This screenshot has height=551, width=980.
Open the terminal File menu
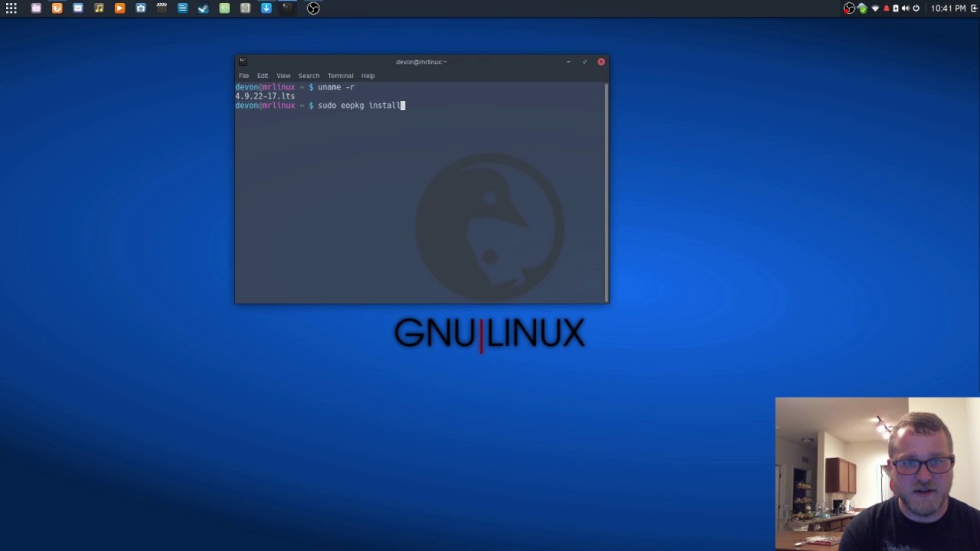(x=243, y=76)
